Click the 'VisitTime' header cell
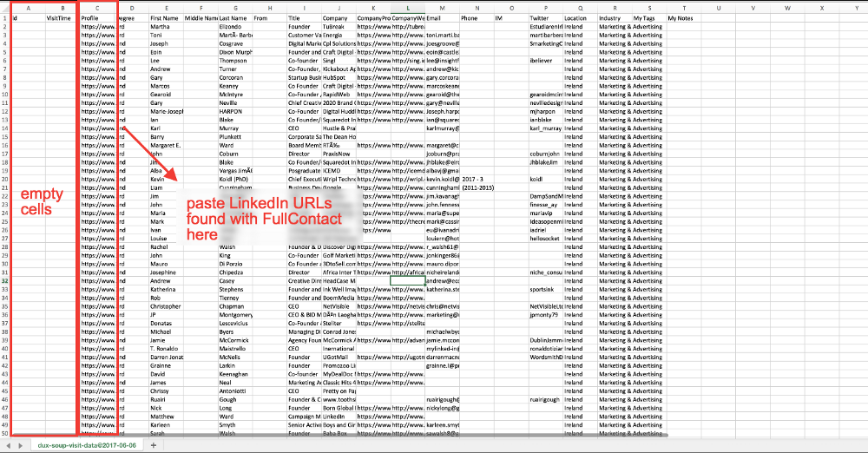The height and width of the screenshot is (453, 868). [59, 17]
